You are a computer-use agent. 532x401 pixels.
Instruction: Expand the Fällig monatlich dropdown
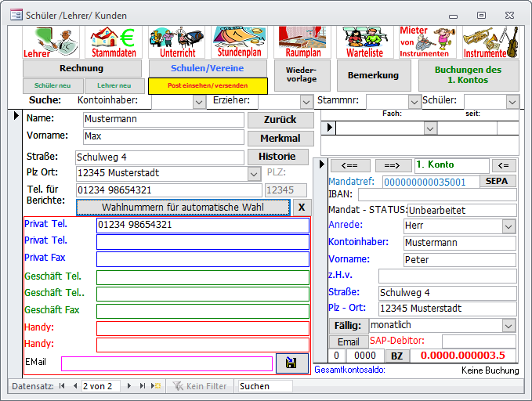tap(508, 325)
